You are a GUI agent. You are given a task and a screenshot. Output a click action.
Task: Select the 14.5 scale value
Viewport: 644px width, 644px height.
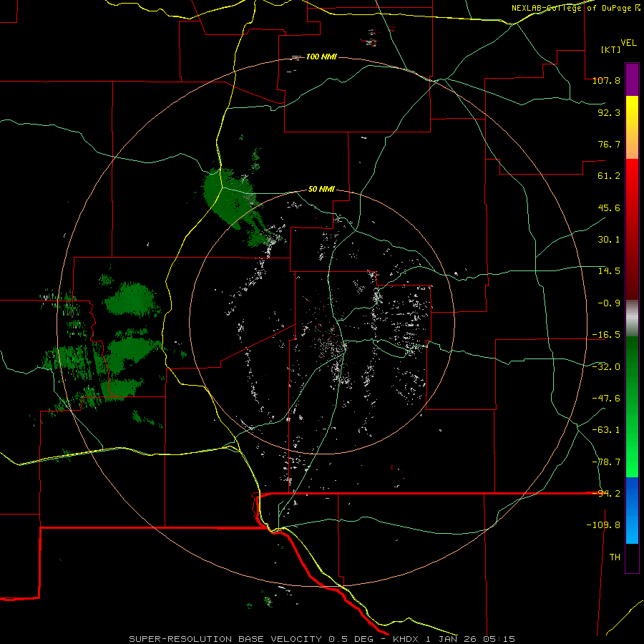tap(609, 271)
